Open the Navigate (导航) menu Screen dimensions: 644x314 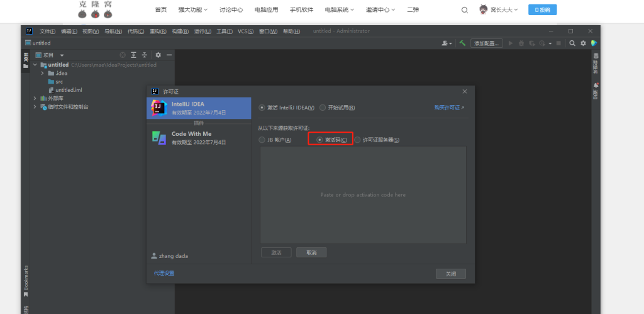pos(113,31)
